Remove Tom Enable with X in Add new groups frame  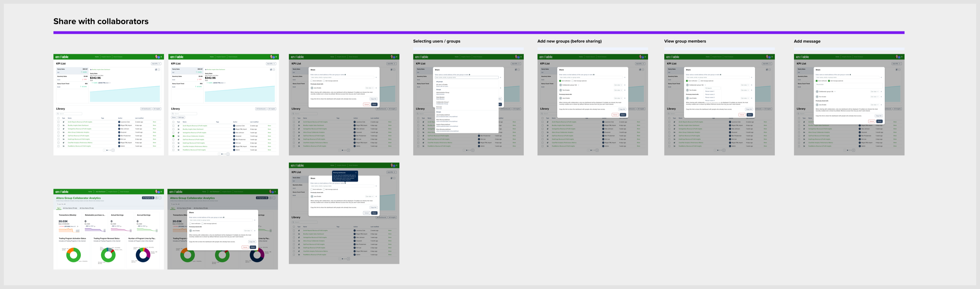pyautogui.click(x=625, y=90)
